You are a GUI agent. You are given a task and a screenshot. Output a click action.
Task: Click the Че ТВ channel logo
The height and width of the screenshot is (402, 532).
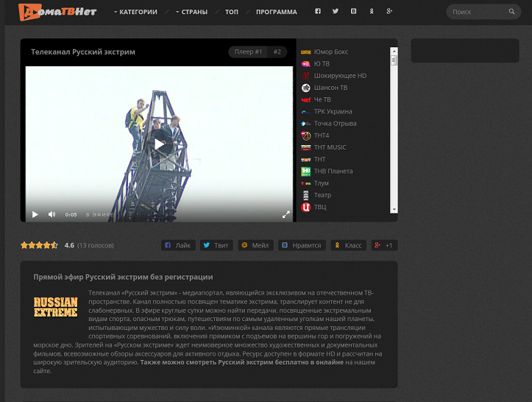pos(305,100)
